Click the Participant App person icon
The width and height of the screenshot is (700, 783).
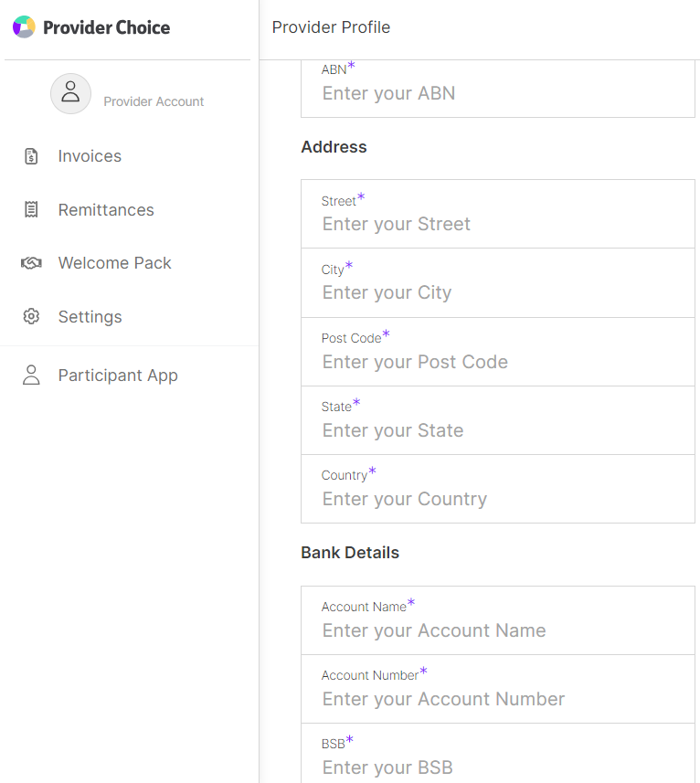(31, 375)
